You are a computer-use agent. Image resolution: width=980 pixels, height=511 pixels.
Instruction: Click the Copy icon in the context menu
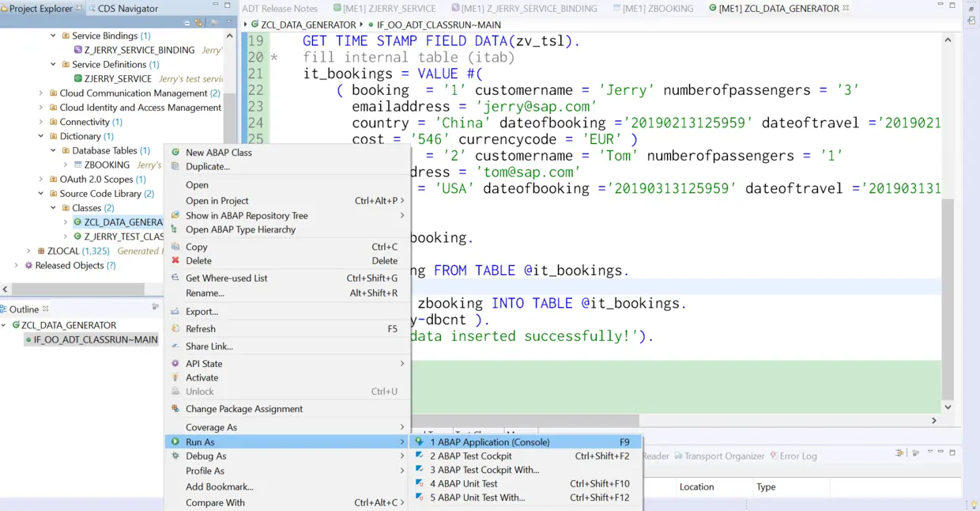point(175,247)
